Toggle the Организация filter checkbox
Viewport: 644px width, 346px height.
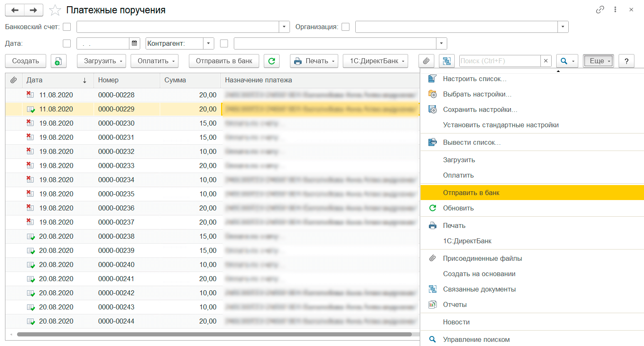click(345, 27)
